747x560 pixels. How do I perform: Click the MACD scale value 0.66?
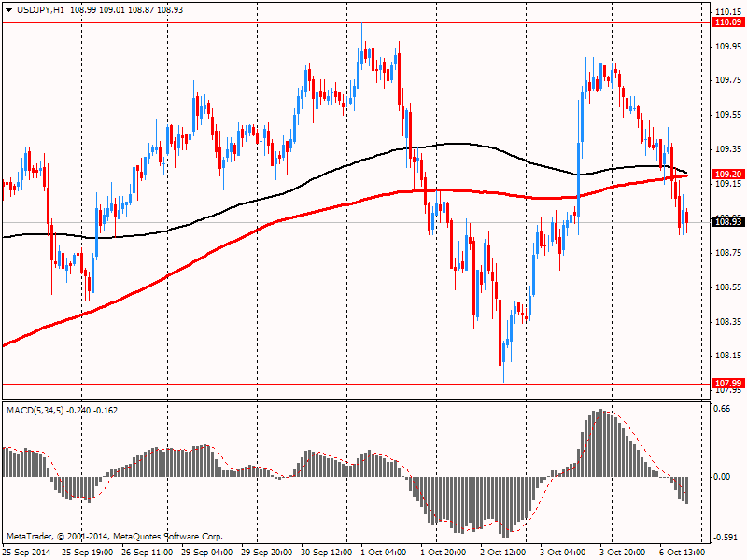coord(723,409)
